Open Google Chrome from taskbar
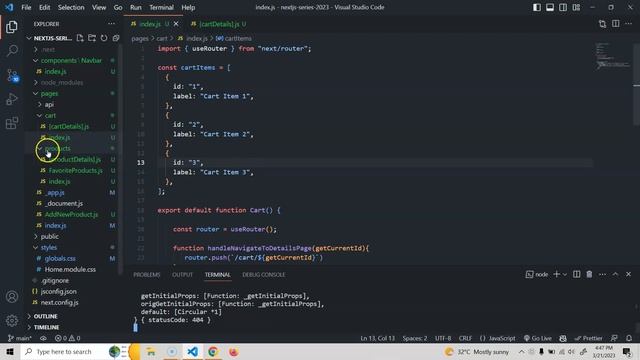 tap(213, 351)
